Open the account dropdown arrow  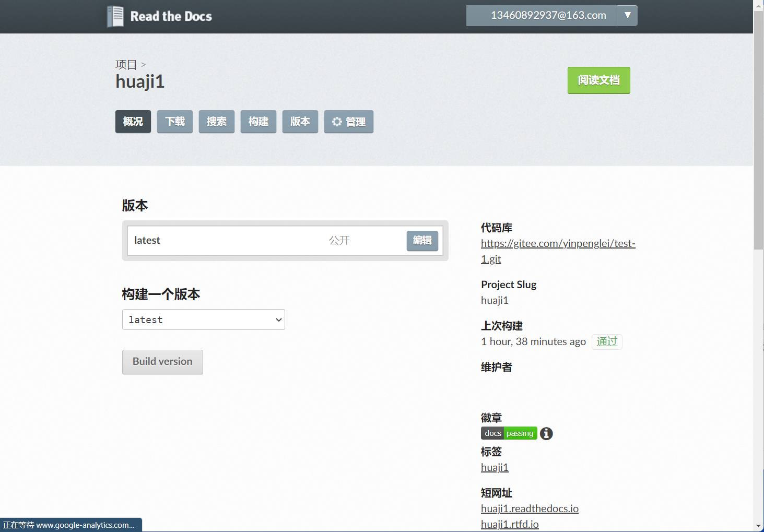(628, 16)
